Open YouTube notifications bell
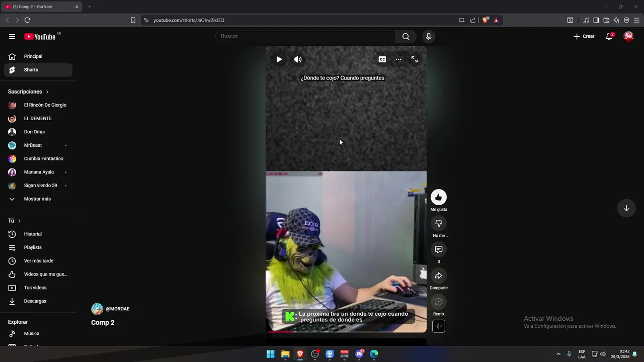Image resolution: width=644 pixels, height=362 pixels. point(609,36)
